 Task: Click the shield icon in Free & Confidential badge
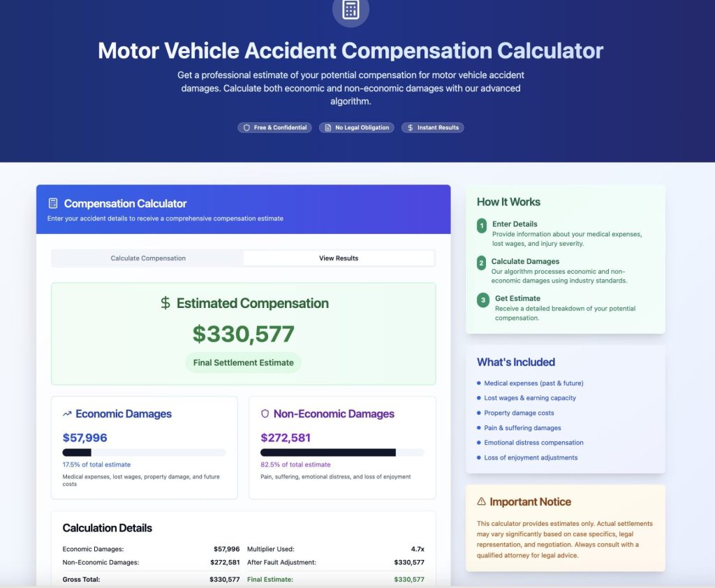click(246, 128)
